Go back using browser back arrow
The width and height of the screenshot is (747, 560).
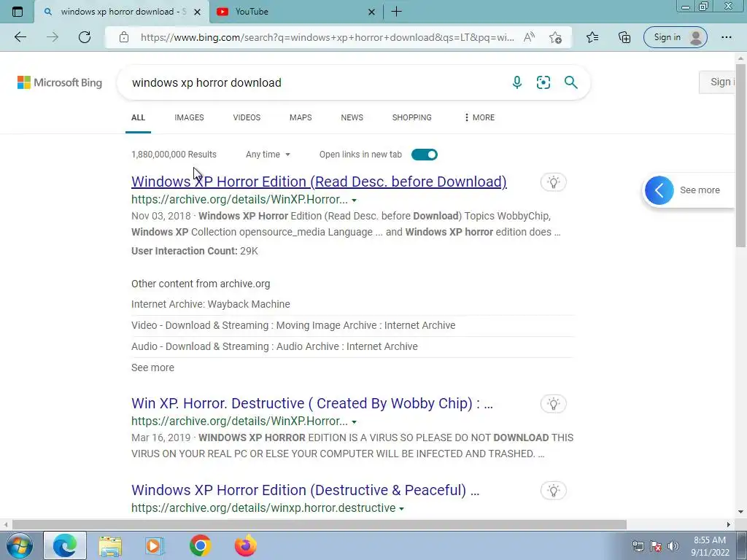(x=20, y=37)
